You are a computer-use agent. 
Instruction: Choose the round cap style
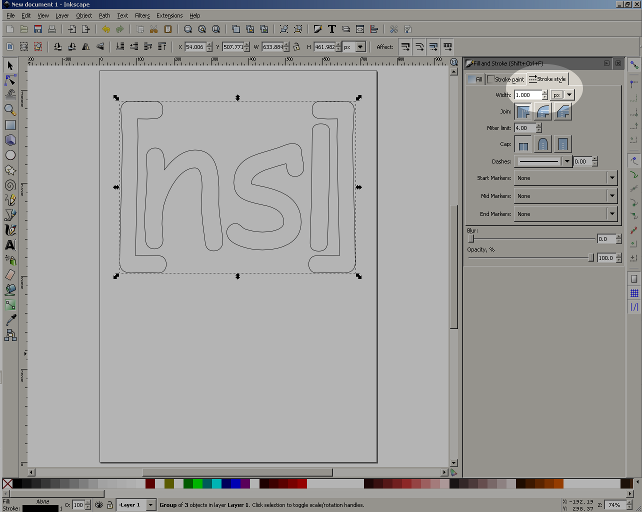(x=543, y=144)
